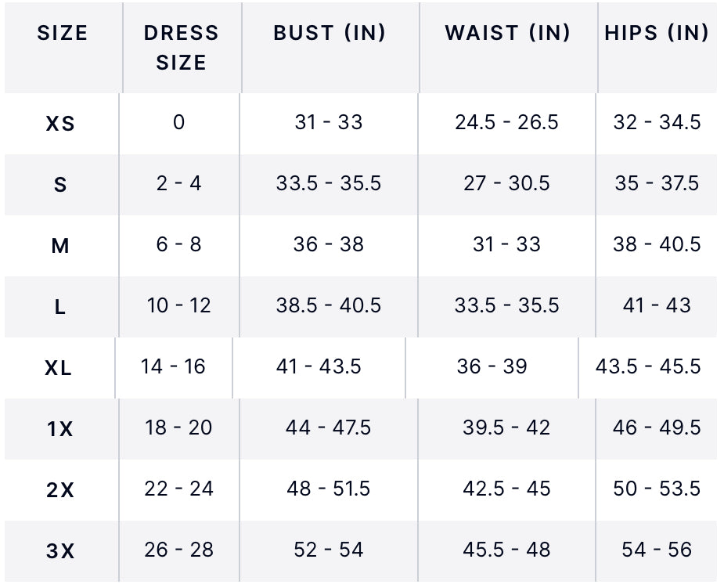Click the 22 - 24 dress size cell

179,489
